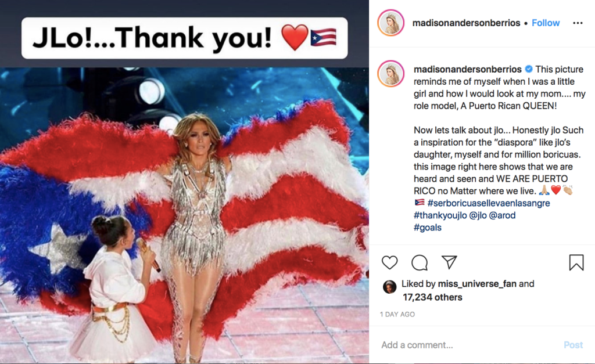Open miss_universe_fan liker avatar
The width and height of the screenshot is (595, 364).
click(389, 287)
